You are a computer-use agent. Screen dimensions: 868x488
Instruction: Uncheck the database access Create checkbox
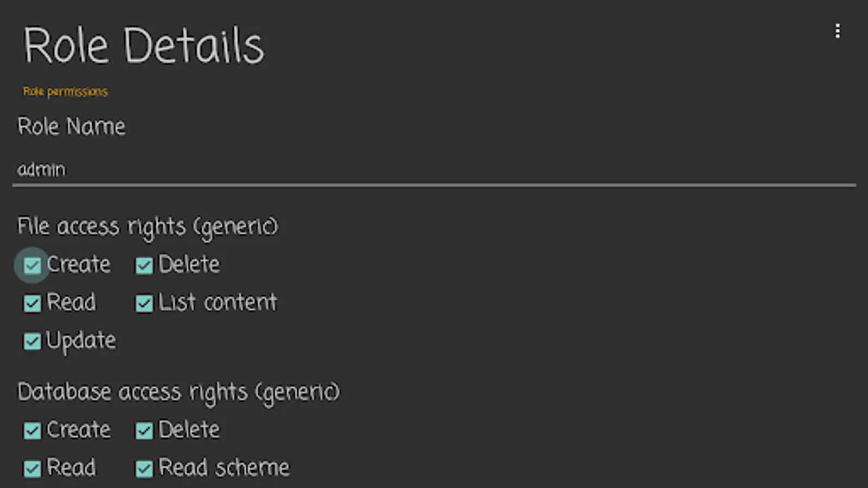tap(32, 431)
